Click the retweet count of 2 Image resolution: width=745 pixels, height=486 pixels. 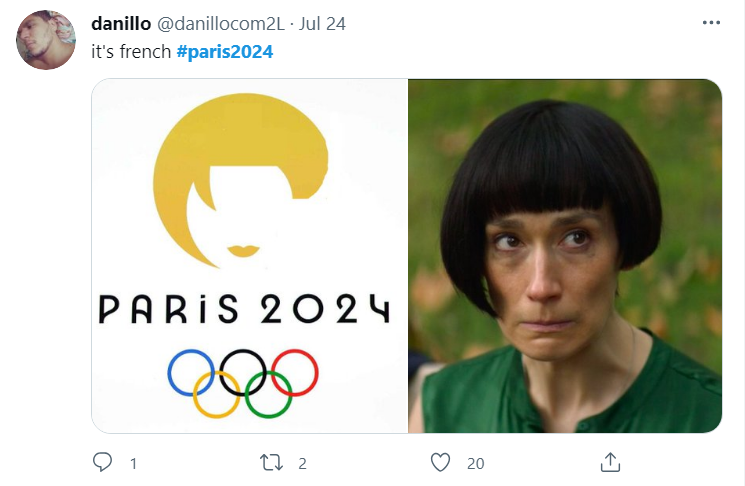[x=302, y=464]
